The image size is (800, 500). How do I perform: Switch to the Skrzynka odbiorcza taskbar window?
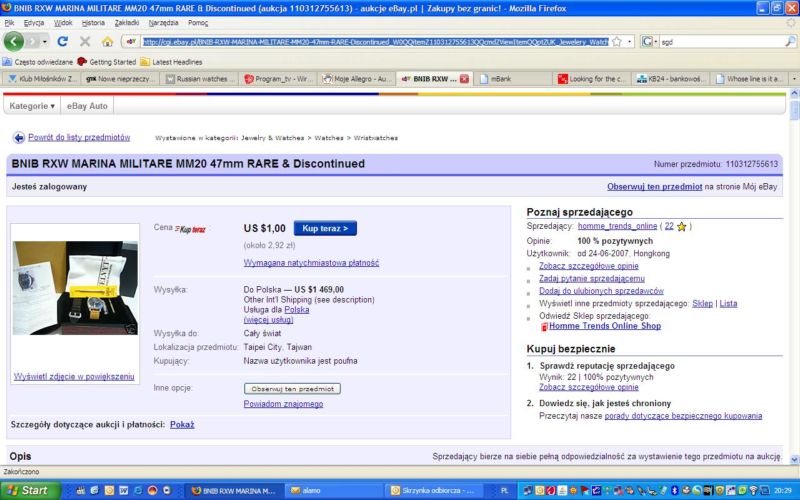click(434, 490)
